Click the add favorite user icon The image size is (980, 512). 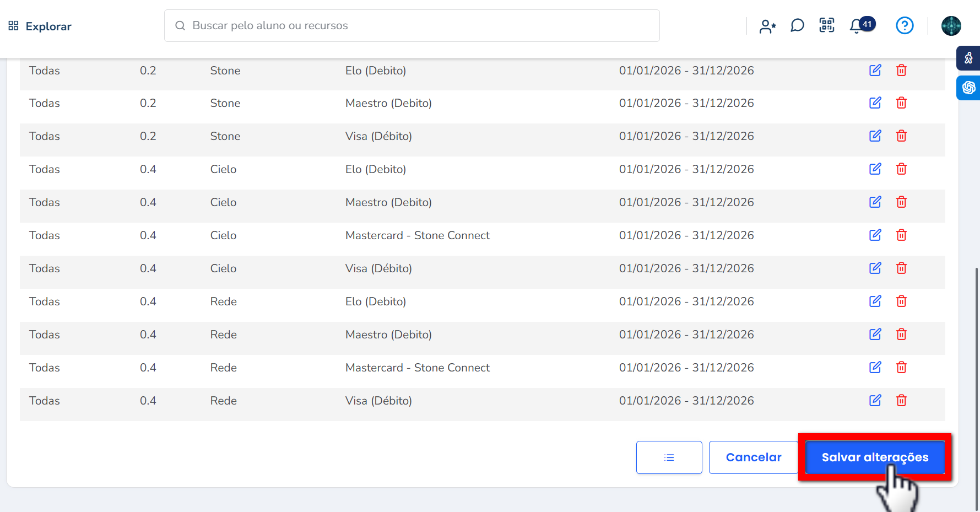767,26
